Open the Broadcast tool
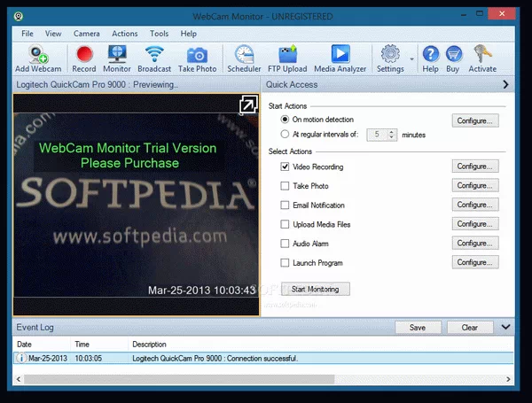 [x=154, y=55]
